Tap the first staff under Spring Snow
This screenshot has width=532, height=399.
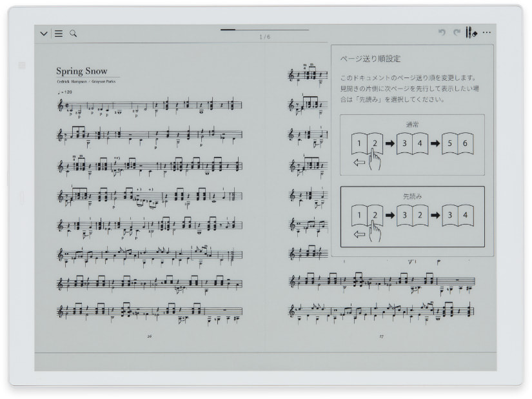point(150,106)
